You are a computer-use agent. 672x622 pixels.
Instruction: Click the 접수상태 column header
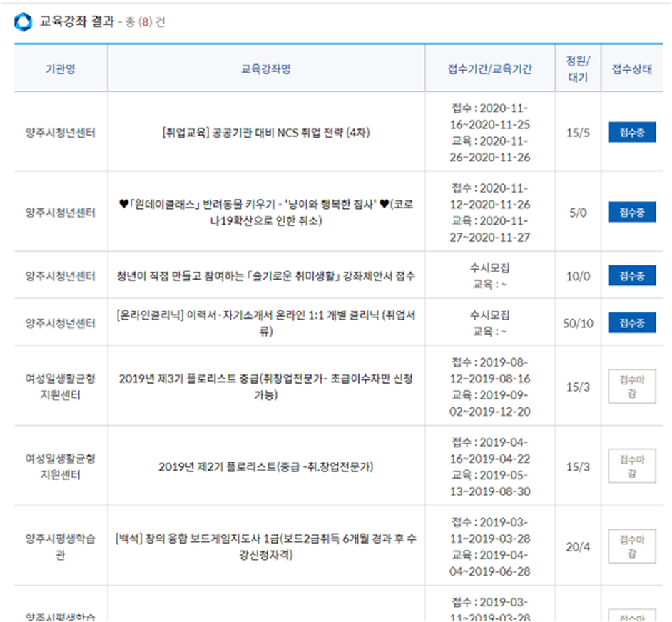(x=632, y=68)
